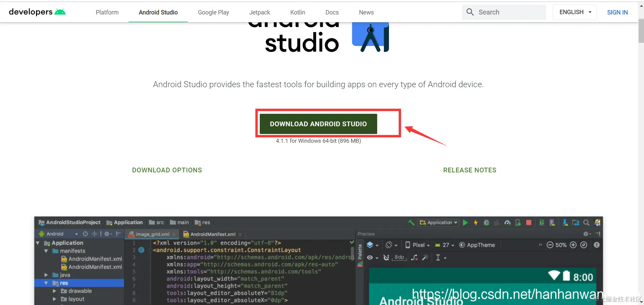Click the 8dp default margins button

click(399, 258)
